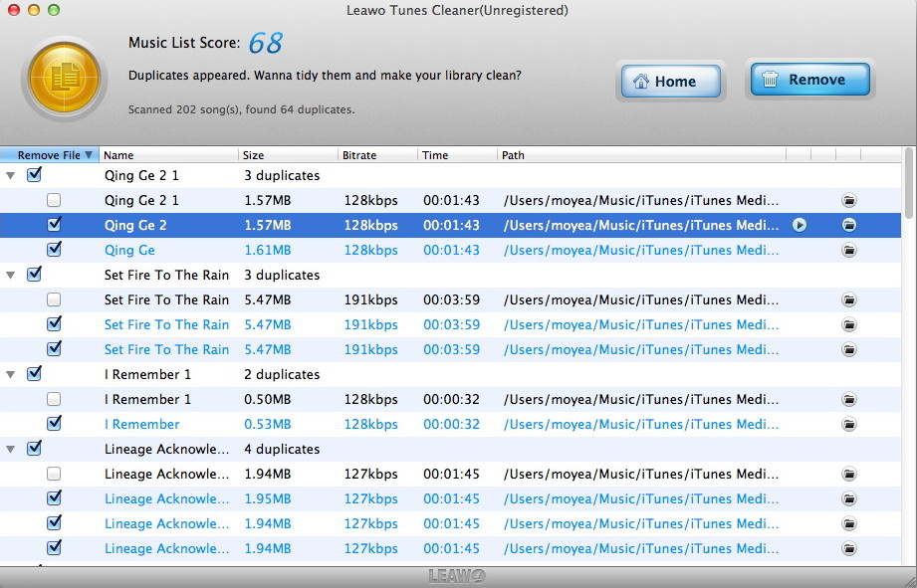The width and height of the screenshot is (917, 588).
Task: Open folder for the Lineage 1.95MB row
Action: coord(849,499)
